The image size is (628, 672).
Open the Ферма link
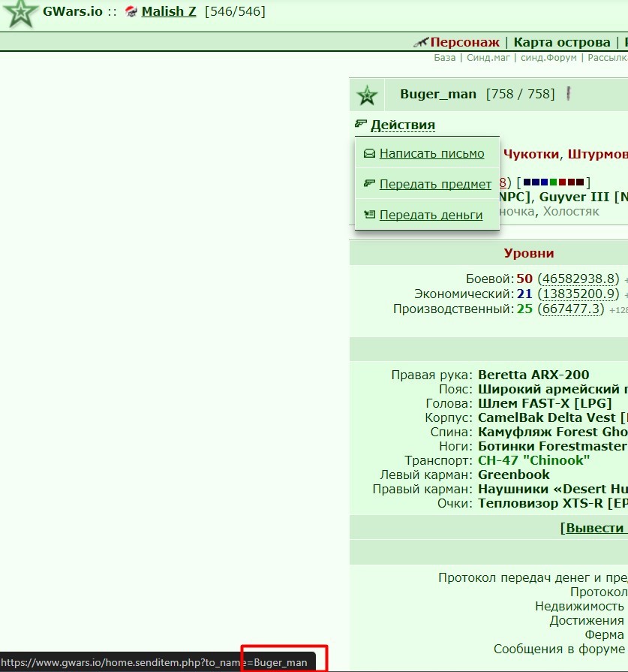(x=605, y=634)
